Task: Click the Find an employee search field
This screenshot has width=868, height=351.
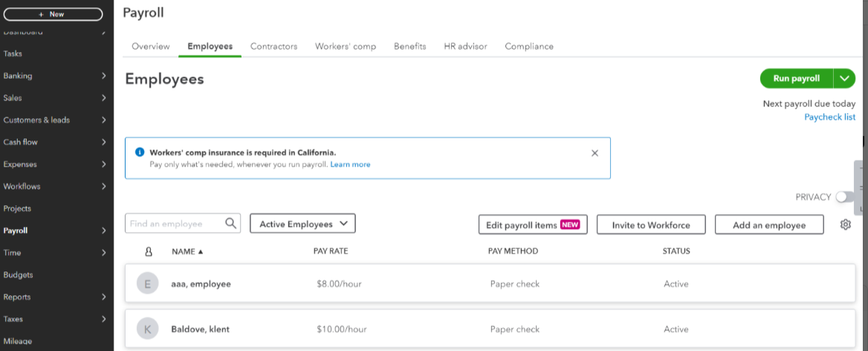Action: 175,224
